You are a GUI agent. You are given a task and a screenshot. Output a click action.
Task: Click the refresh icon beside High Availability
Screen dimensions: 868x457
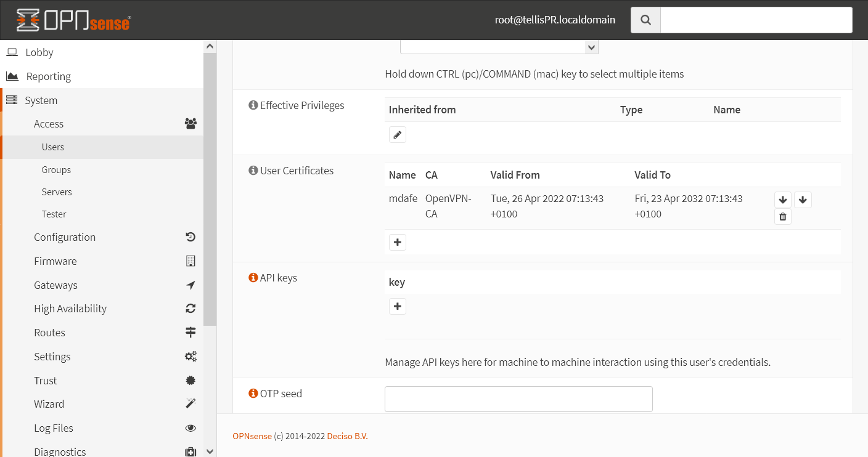tap(190, 308)
